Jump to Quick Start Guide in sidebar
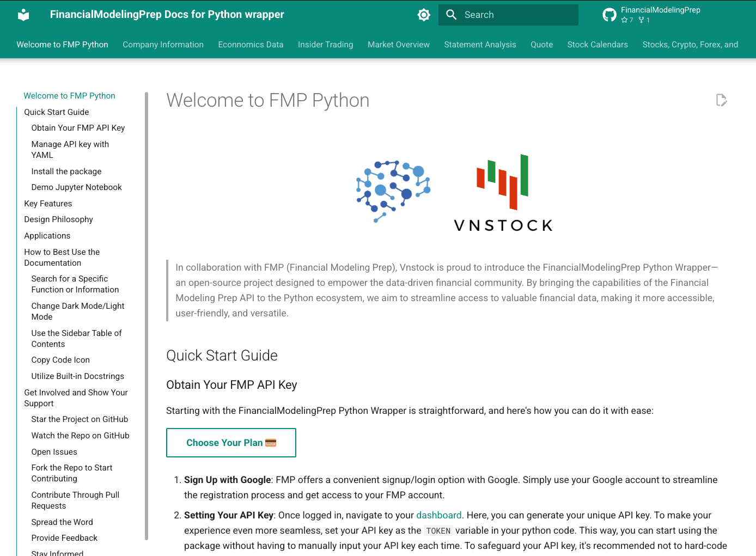The width and height of the screenshot is (756, 556). pyautogui.click(x=56, y=112)
